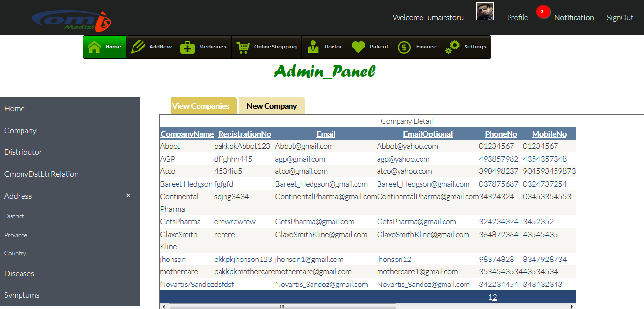Click the 0324737254 mobile number cell

point(545,184)
